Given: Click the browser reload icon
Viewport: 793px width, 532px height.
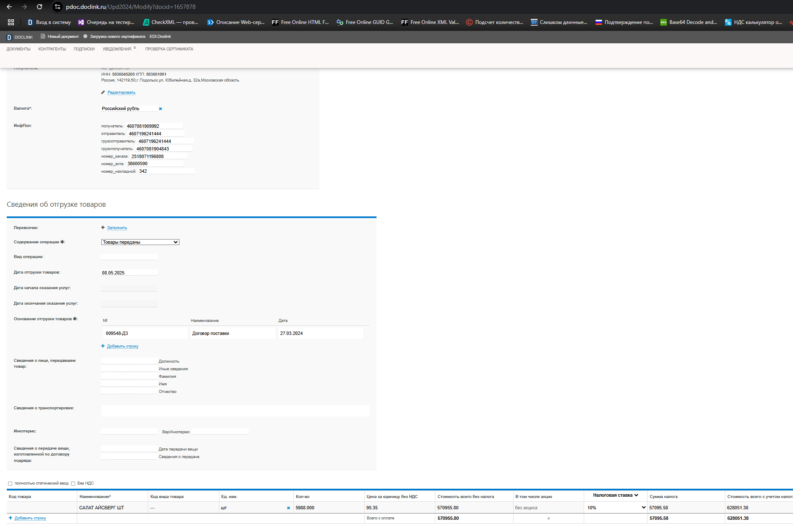Looking at the screenshot, I should coord(40,7).
